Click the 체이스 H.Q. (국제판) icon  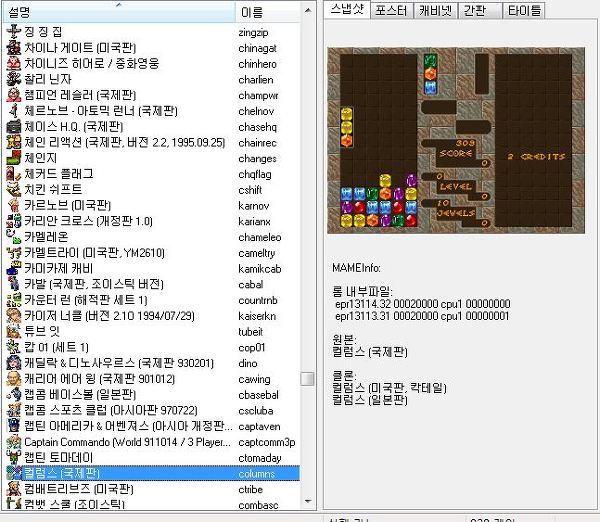(x=14, y=126)
